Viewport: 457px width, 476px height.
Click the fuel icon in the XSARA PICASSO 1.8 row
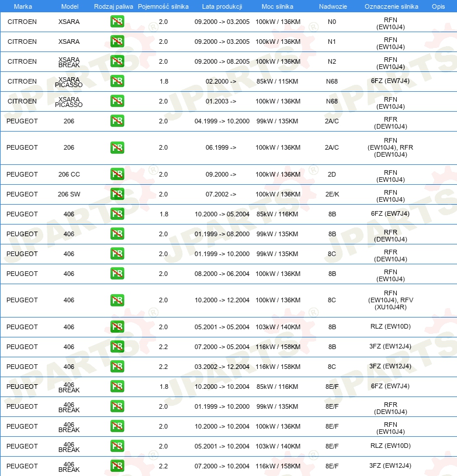click(117, 81)
